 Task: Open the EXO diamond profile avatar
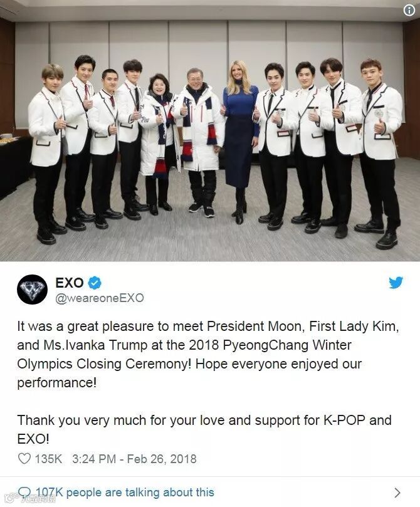[32, 290]
